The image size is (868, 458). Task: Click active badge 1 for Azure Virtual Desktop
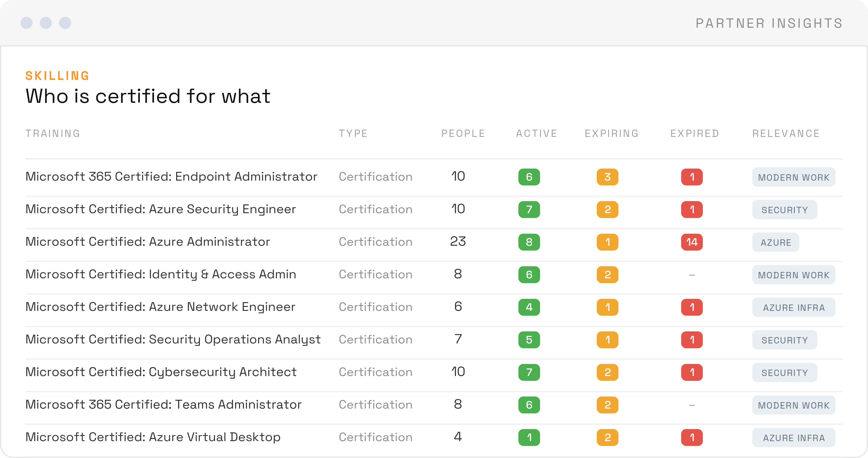click(x=529, y=437)
